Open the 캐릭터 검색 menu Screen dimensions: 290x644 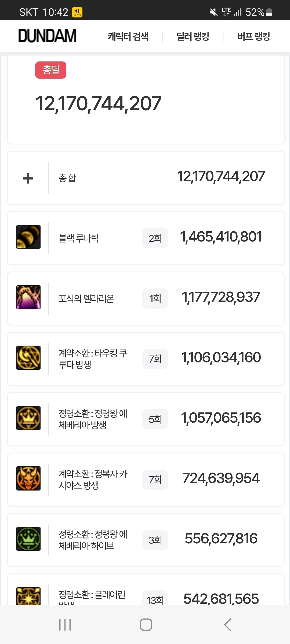128,36
